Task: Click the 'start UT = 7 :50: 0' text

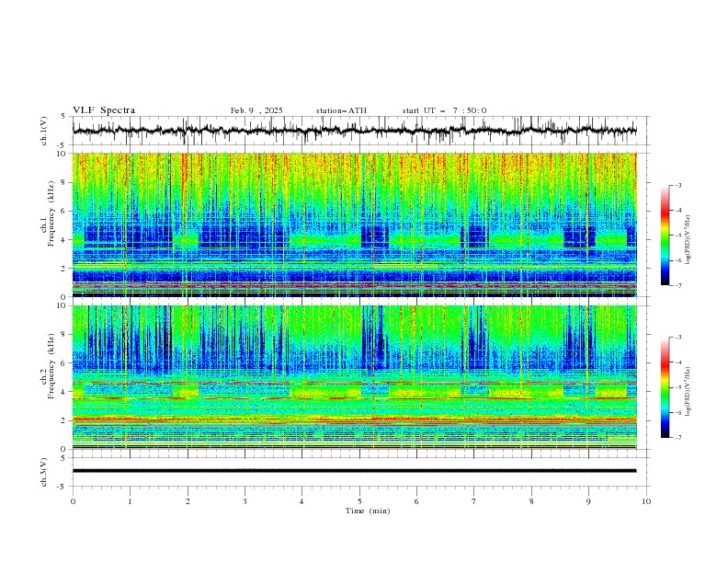Action: click(x=444, y=110)
